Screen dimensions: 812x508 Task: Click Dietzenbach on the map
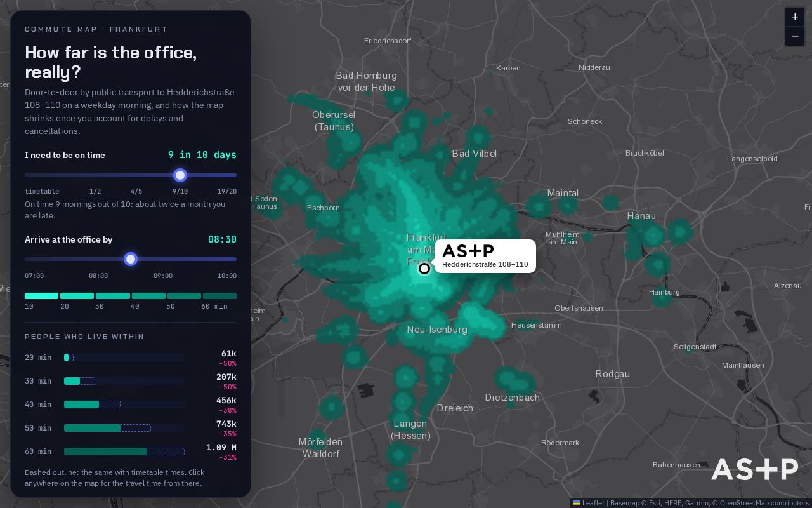tap(512, 398)
